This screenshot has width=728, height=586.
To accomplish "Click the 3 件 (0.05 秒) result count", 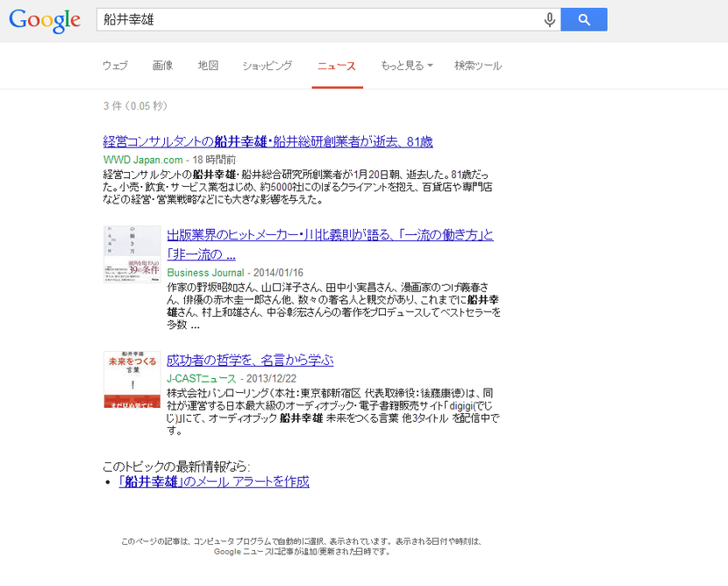I will coord(135,106).
